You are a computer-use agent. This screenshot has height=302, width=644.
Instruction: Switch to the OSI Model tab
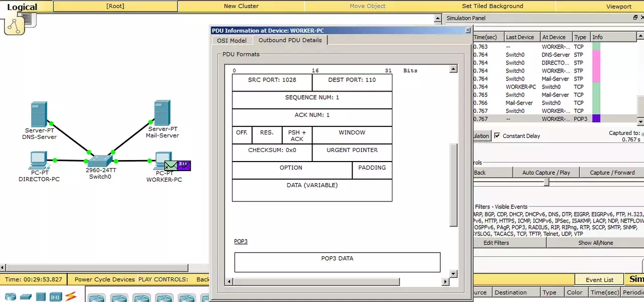pyautogui.click(x=231, y=40)
